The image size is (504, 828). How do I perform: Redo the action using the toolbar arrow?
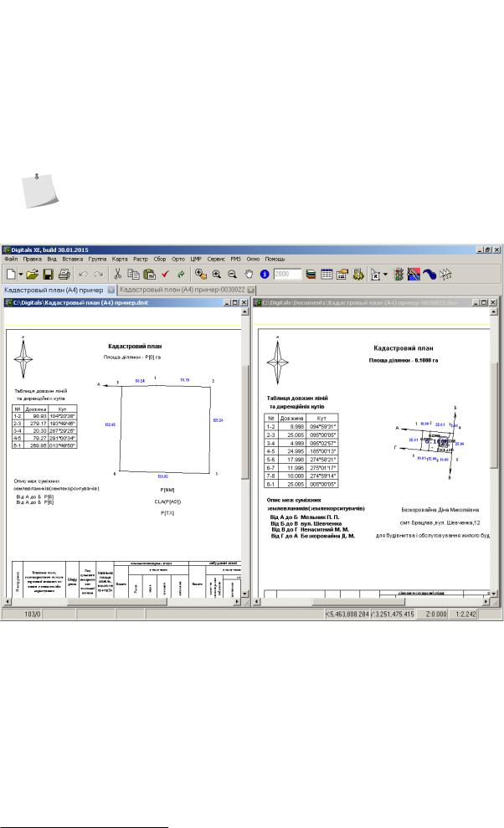pos(98,274)
